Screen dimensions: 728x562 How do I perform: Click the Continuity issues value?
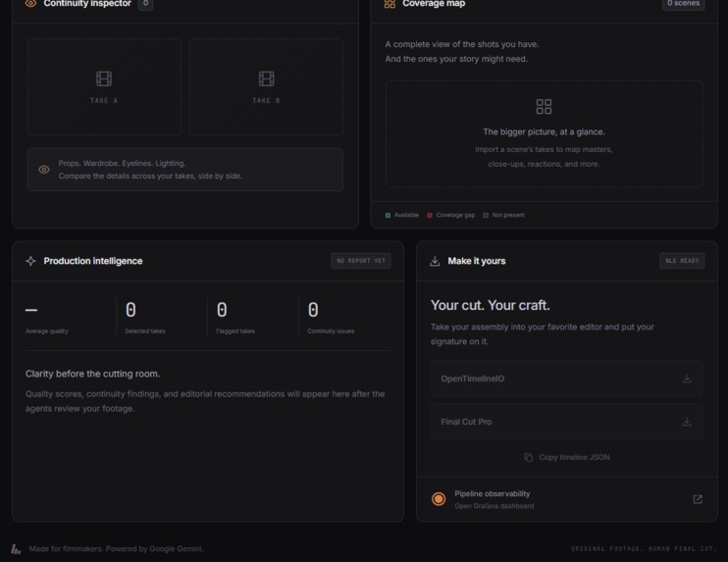pos(313,310)
